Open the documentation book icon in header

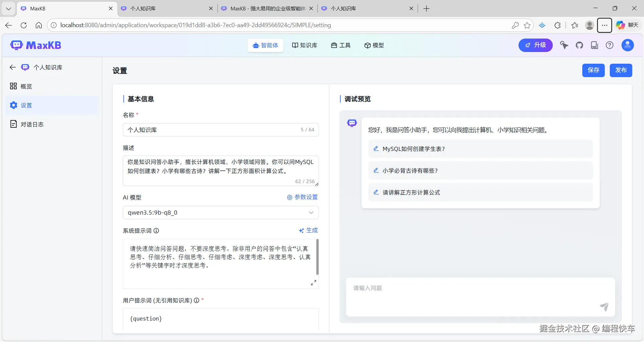(x=594, y=45)
